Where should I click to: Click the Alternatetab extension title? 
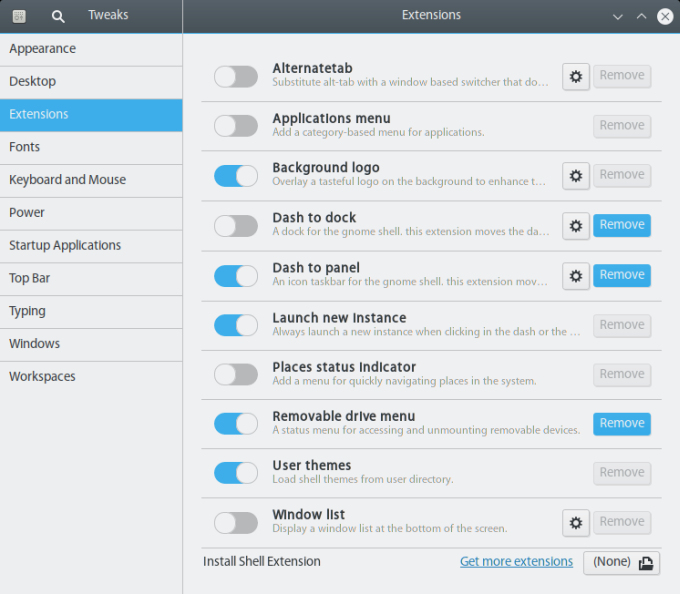[312, 69]
